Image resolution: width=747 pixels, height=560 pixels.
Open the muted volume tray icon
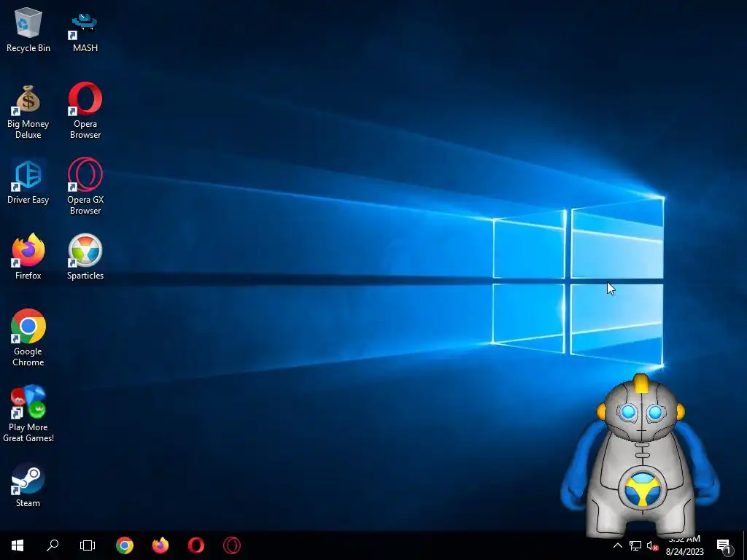[652, 545]
